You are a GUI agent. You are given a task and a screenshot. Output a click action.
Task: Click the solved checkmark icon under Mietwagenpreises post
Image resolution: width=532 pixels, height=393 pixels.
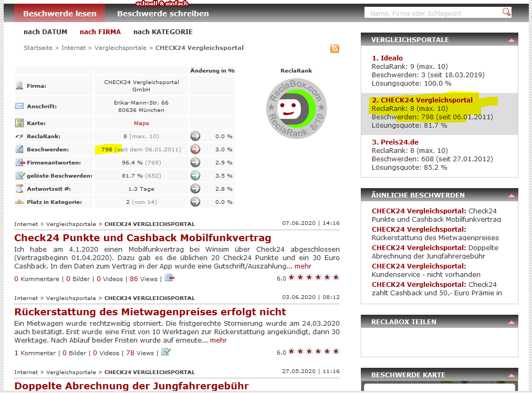pos(166,352)
